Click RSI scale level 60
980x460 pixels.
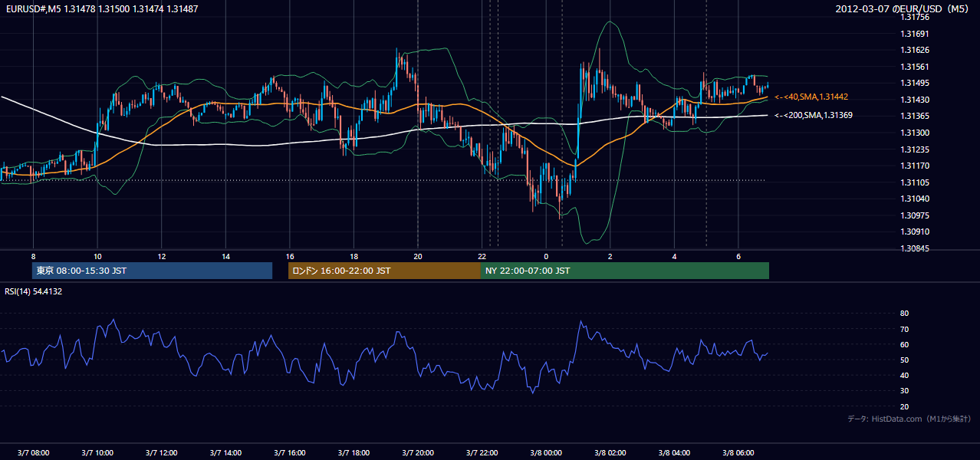pos(904,344)
